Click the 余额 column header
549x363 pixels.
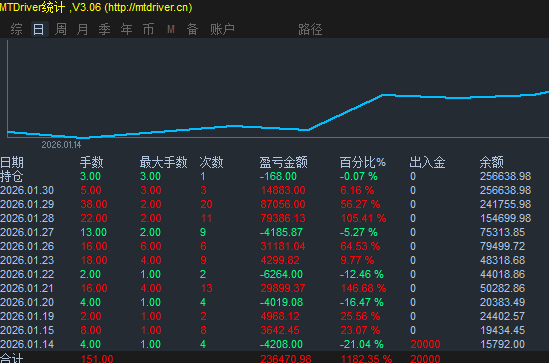click(492, 162)
